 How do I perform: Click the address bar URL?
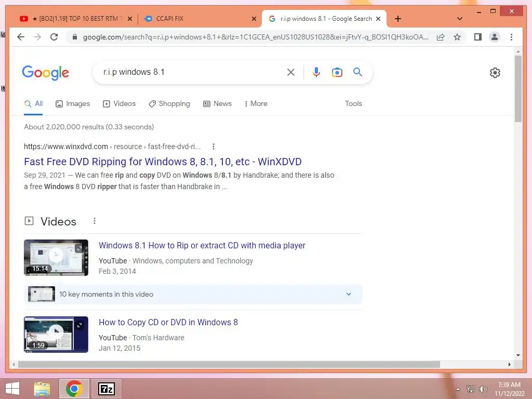point(256,37)
